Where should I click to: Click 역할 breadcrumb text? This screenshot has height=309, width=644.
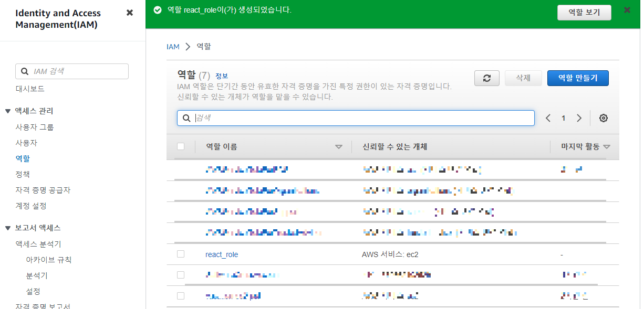(x=204, y=47)
